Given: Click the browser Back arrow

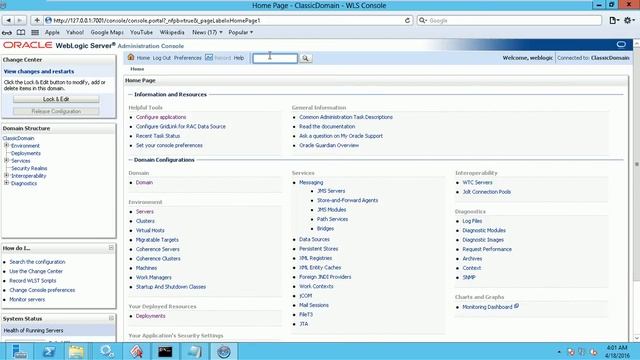Looking at the screenshot, I should point(8,20).
